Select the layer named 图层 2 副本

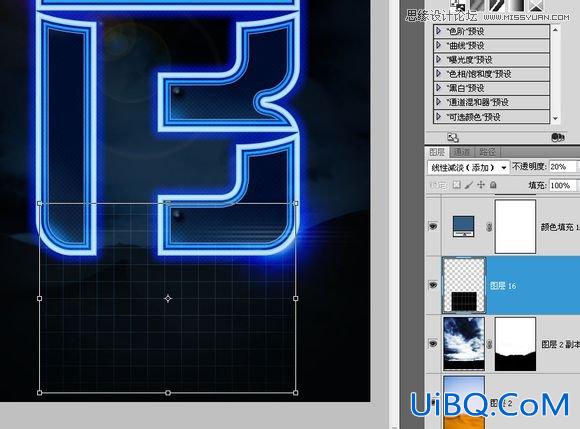pos(560,344)
